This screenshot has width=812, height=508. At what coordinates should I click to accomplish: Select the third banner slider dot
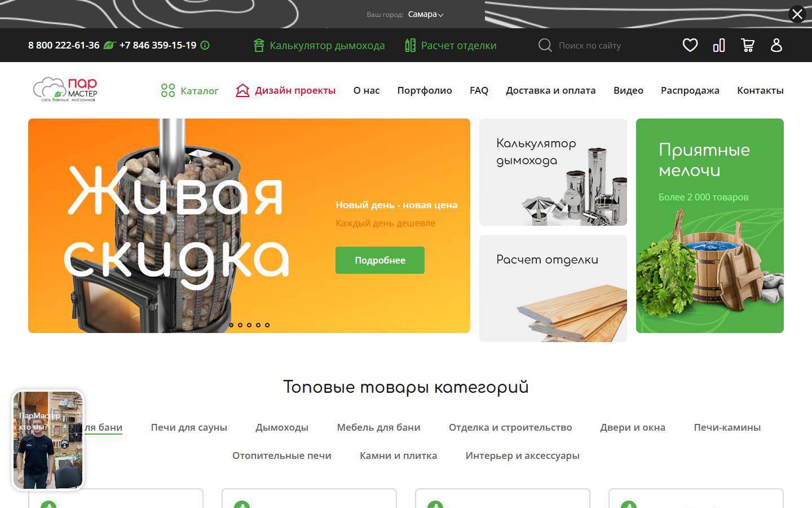pyautogui.click(x=249, y=325)
